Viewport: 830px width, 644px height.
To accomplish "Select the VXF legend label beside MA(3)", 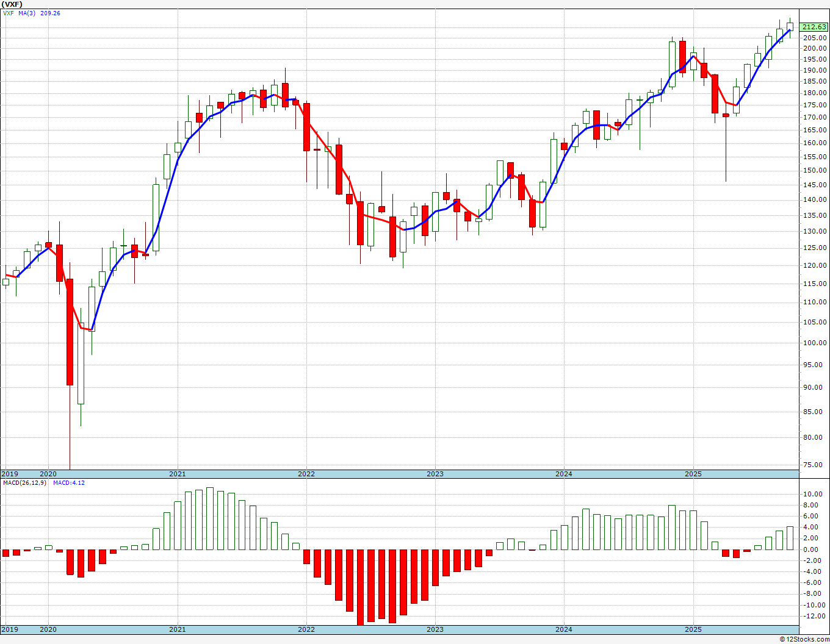I will 9,13.
